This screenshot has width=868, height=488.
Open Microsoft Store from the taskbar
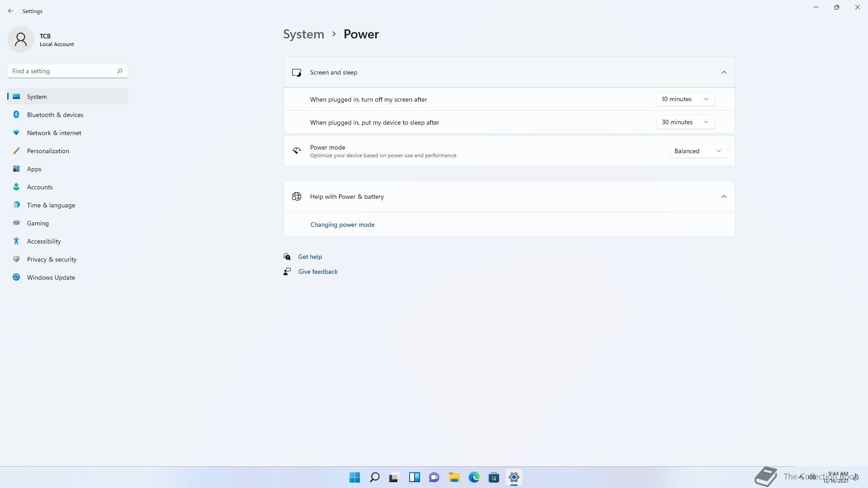(x=494, y=477)
